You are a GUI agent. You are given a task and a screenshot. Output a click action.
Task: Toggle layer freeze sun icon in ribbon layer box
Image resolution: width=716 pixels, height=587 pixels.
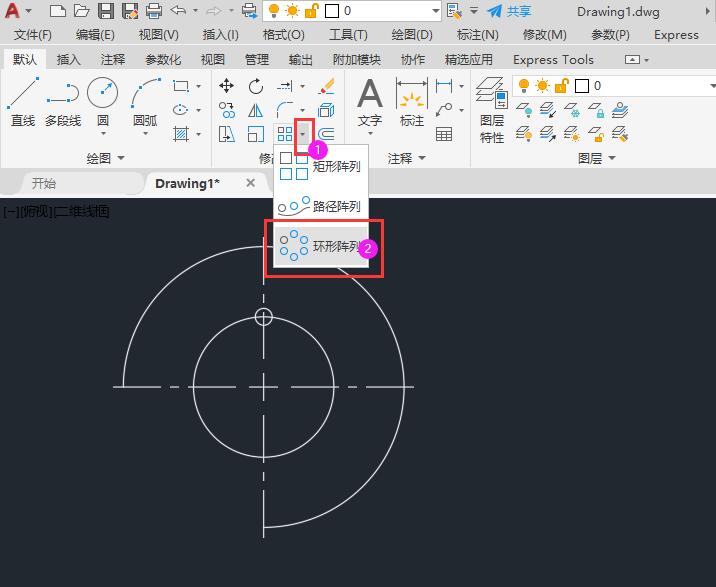click(542, 85)
